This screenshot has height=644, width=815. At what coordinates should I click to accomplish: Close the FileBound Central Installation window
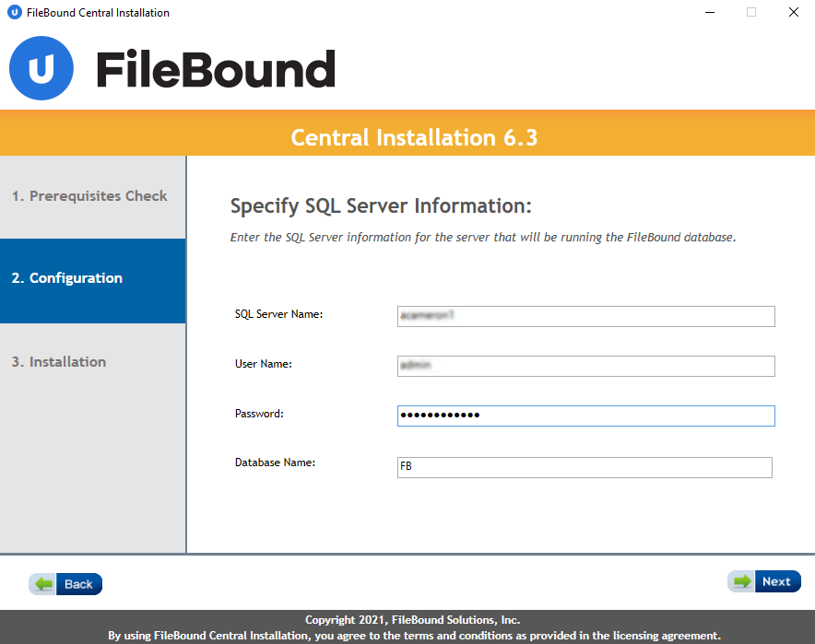[793, 13]
